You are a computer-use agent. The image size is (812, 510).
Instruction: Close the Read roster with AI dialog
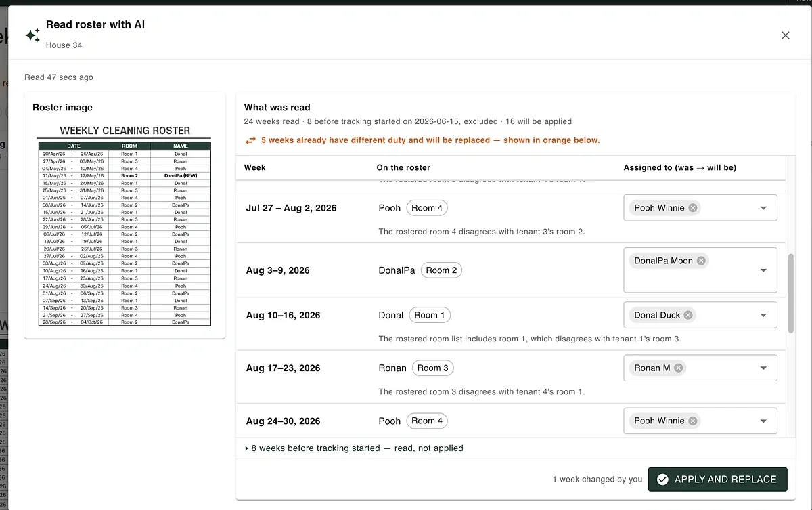[x=785, y=35]
